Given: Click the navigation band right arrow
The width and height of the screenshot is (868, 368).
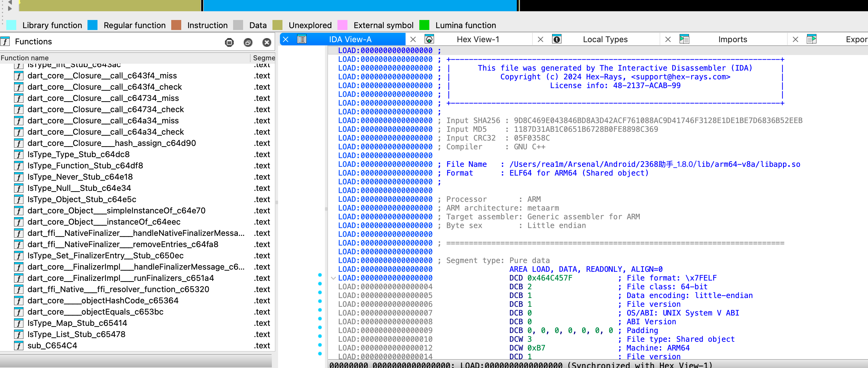Looking at the screenshot, I should click(10, 8).
